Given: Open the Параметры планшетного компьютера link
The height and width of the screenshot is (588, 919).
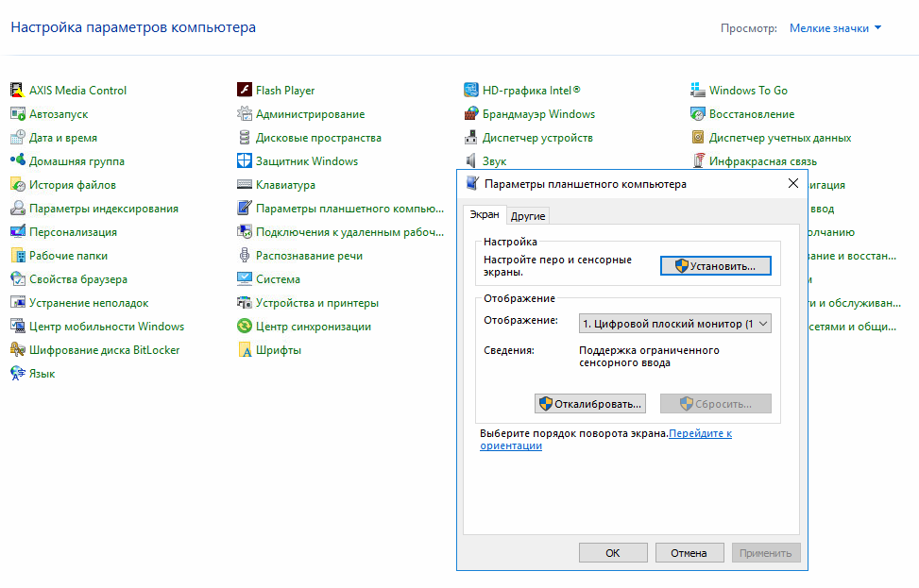Looking at the screenshot, I should 349,209.
